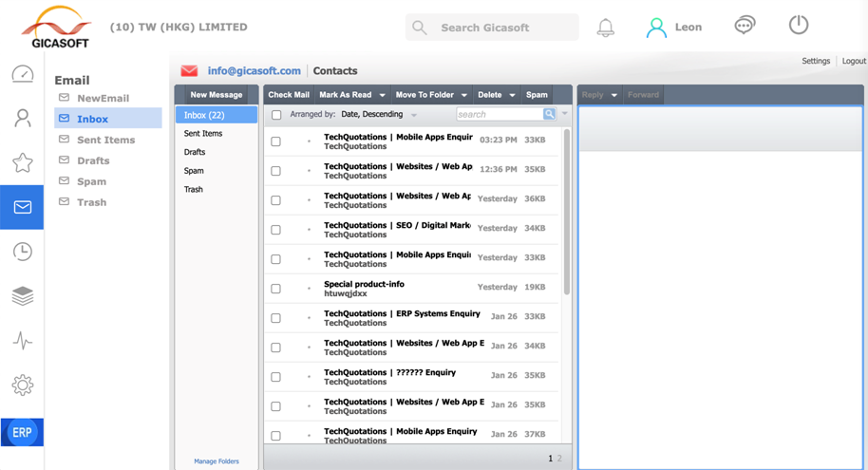Toggle the select-all messages checkbox
Viewport: 868px width, 470px height.
[276, 115]
